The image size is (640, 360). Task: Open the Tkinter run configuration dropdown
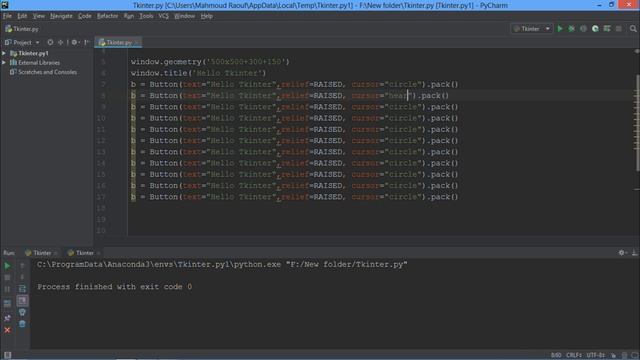click(532, 29)
